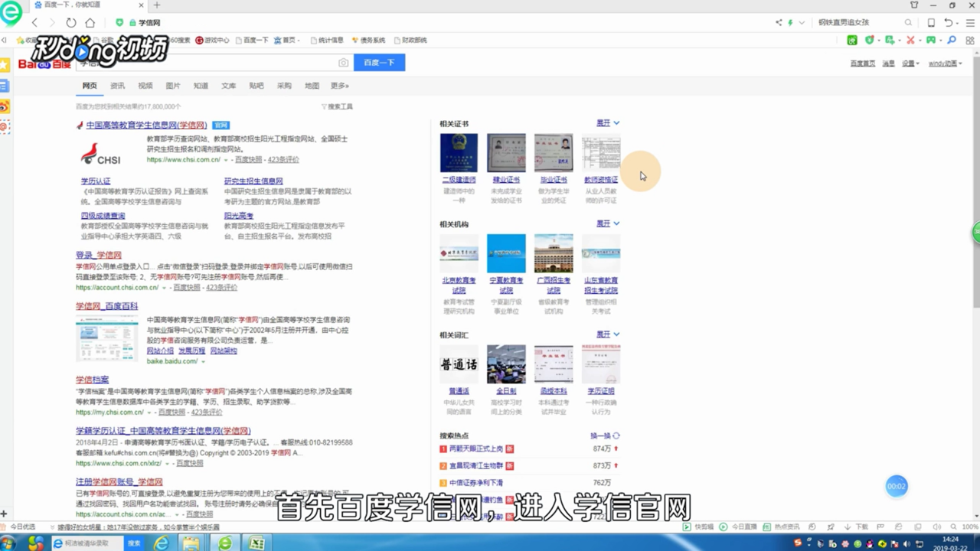The width and height of the screenshot is (980, 551).
Task: Open the 设置 dropdown on Baidu header
Action: coord(910,64)
